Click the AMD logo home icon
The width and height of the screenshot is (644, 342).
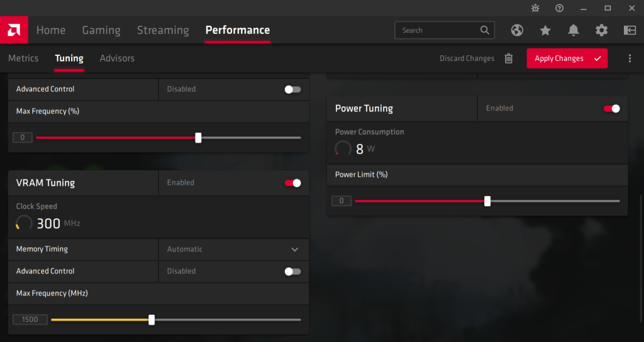point(13,30)
